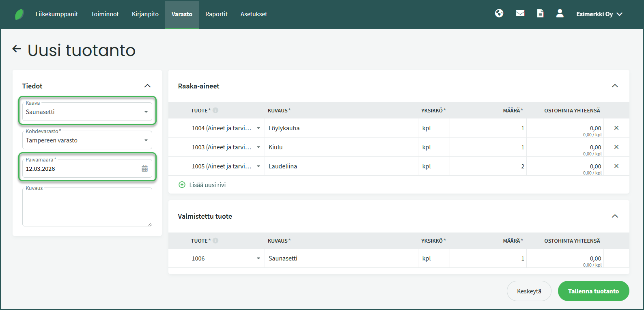Click the green leaf home logo

(x=19, y=14)
